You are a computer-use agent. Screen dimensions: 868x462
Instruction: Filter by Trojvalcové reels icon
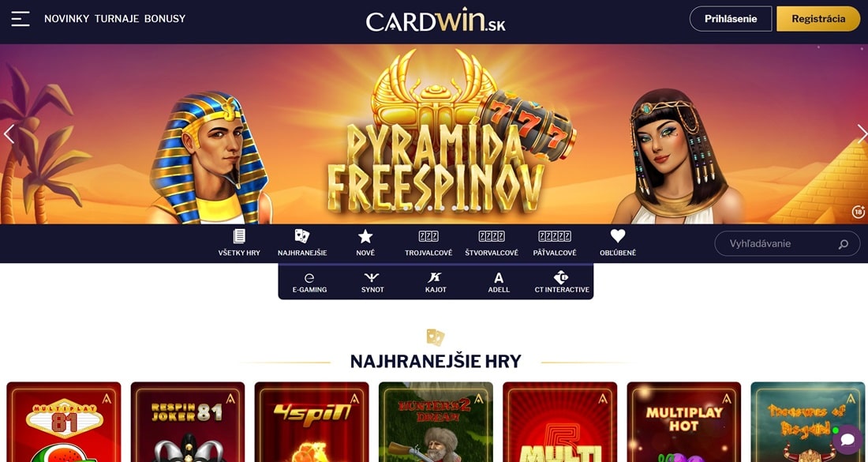tap(428, 237)
